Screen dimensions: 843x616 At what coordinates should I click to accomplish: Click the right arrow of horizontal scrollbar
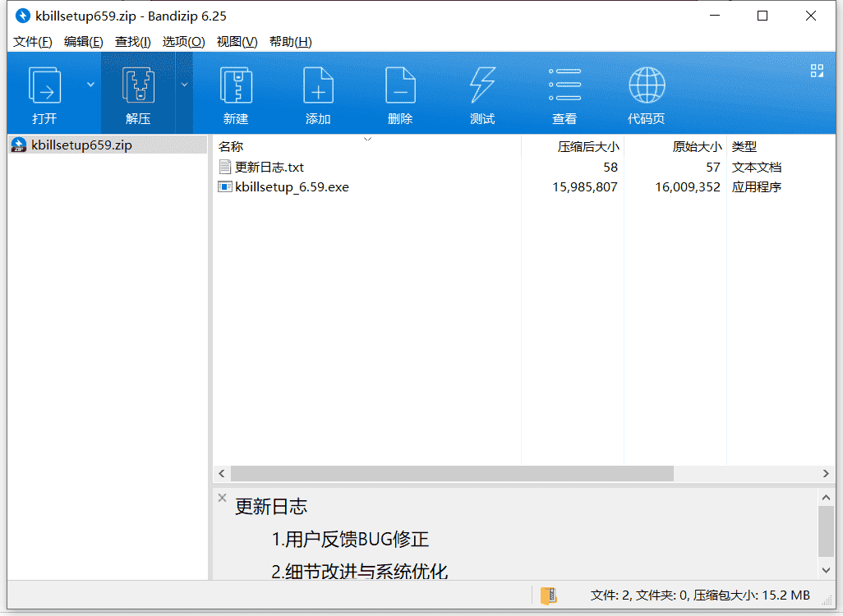pyautogui.click(x=826, y=474)
